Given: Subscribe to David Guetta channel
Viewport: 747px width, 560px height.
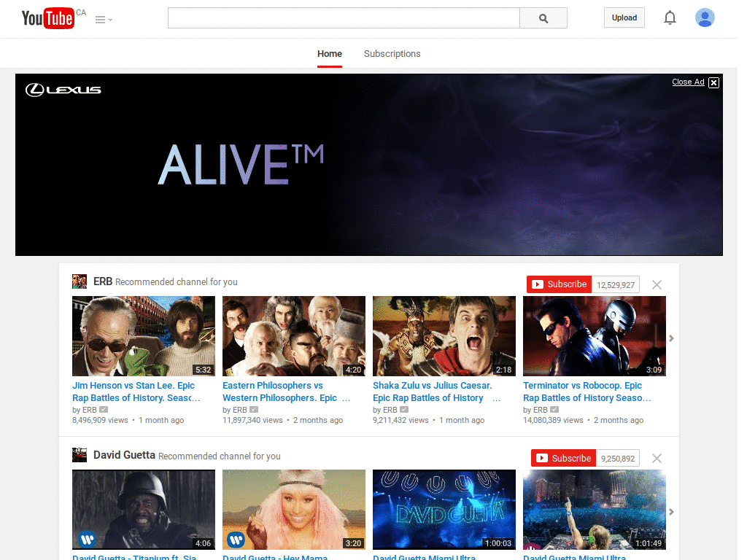Looking at the screenshot, I should 563,458.
